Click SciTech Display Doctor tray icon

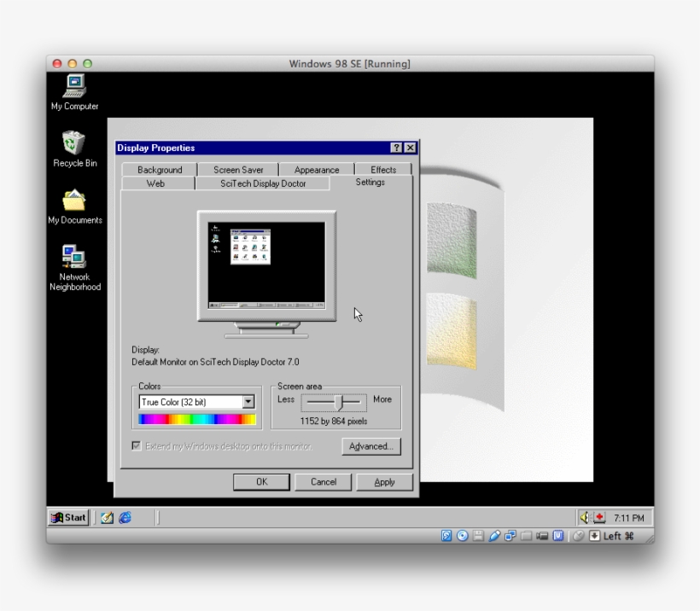point(599,518)
